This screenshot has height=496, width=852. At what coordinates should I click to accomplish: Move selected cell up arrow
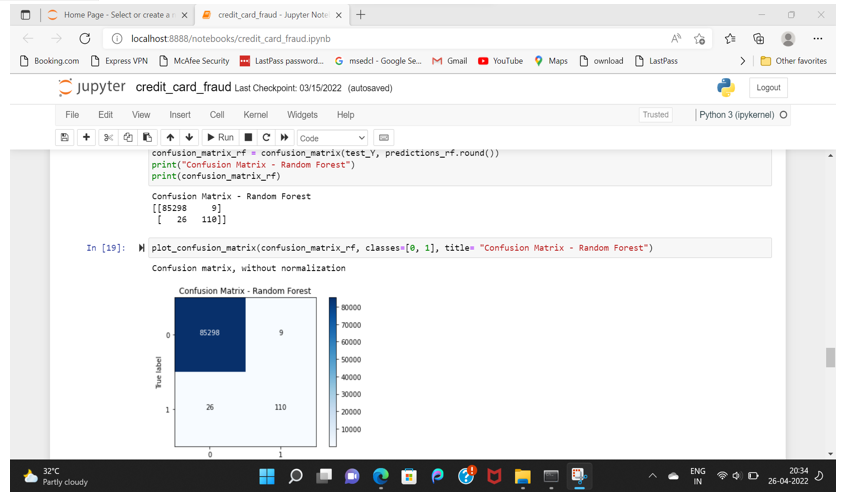click(170, 137)
